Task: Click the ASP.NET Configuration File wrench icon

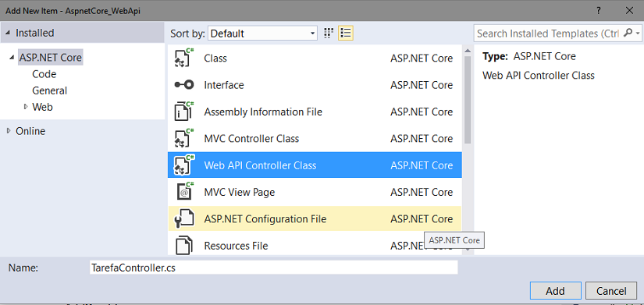Action: (x=184, y=218)
